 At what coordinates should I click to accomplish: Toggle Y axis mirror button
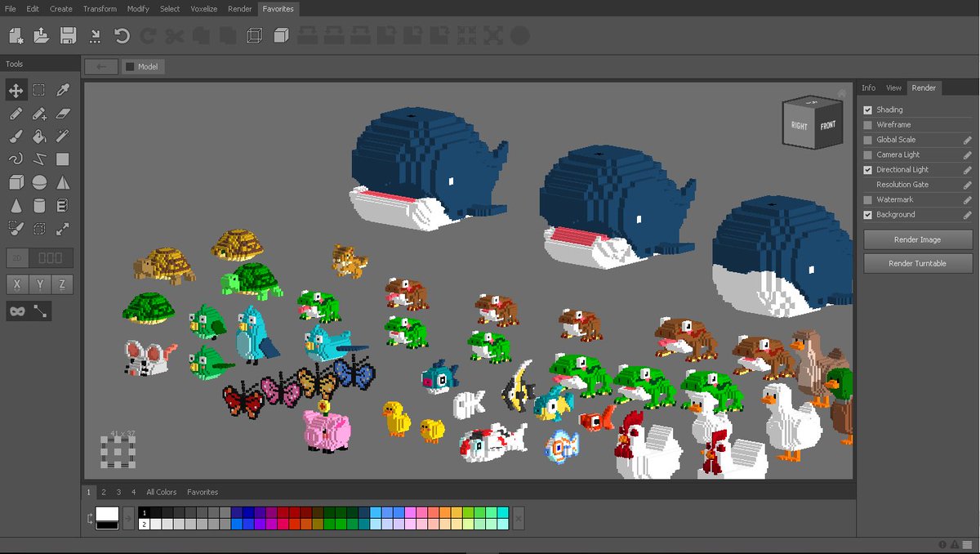coord(39,284)
